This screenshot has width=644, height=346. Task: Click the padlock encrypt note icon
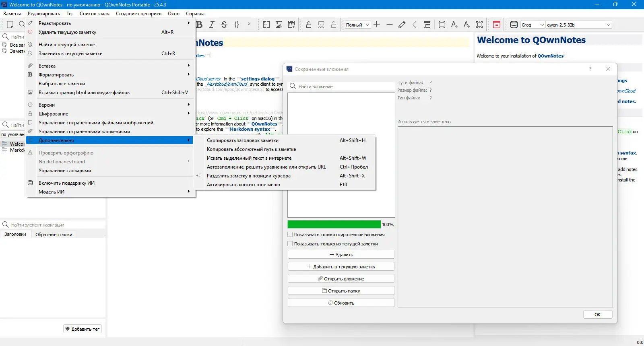[x=309, y=25]
